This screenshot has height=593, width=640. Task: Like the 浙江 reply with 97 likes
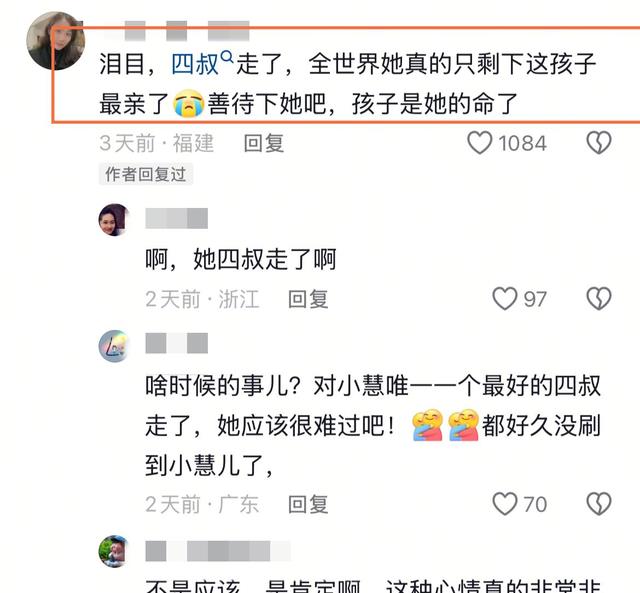504,299
